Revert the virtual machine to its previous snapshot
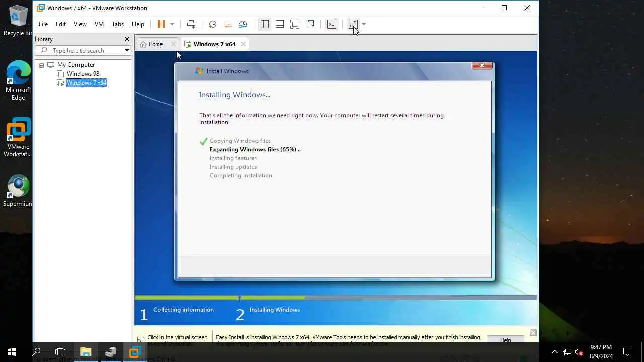644x362 pixels. (228, 24)
